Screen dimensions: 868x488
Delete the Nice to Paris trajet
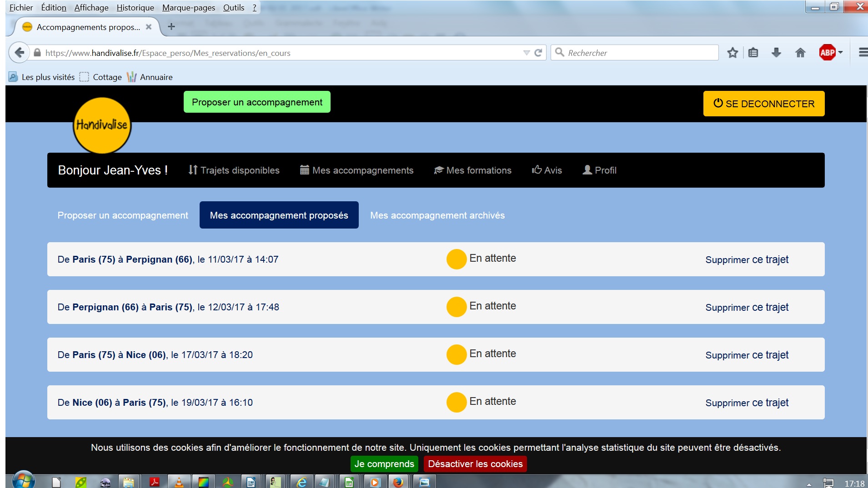pos(747,403)
